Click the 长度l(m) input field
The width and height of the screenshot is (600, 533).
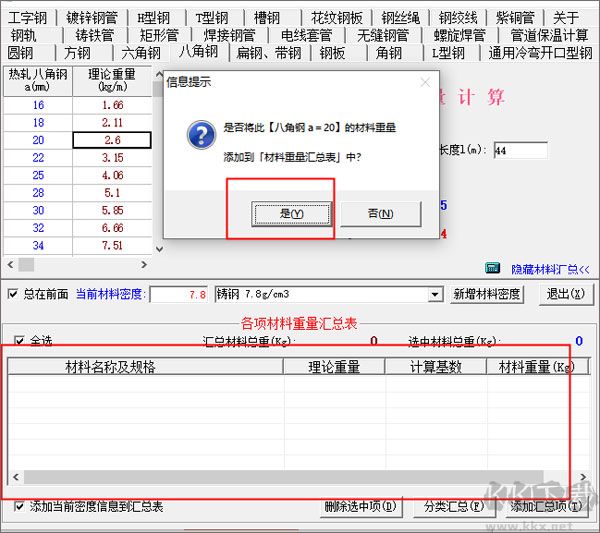click(520, 150)
